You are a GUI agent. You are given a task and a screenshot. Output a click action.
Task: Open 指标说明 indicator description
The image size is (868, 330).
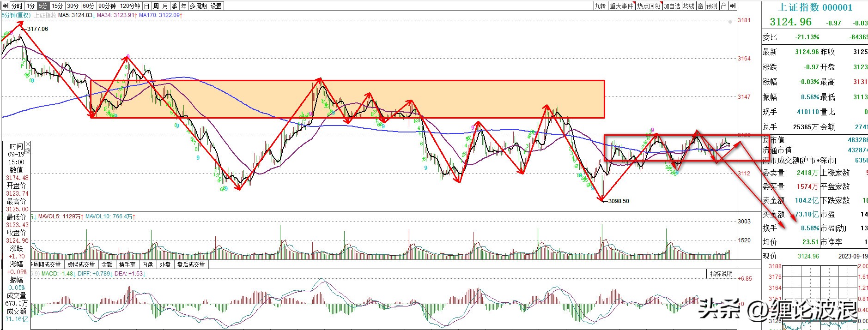pyautogui.click(x=721, y=274)
